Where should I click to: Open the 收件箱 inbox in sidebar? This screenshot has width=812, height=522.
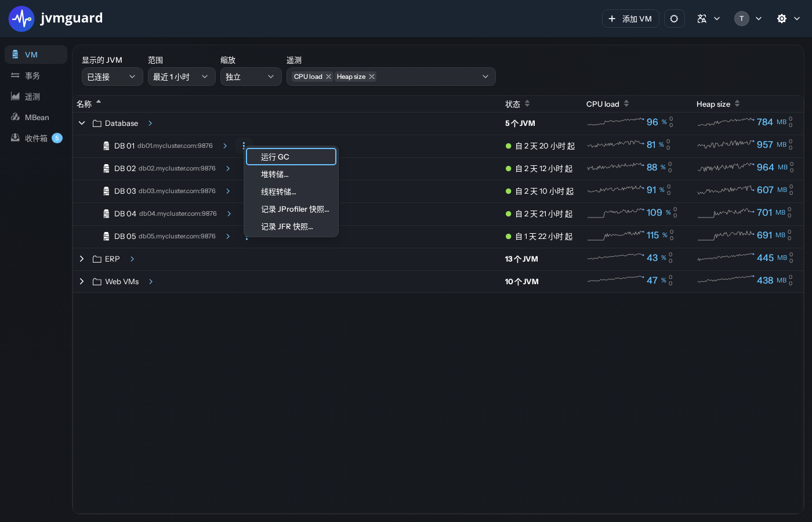pyautogui.click(x=36, y=138)
